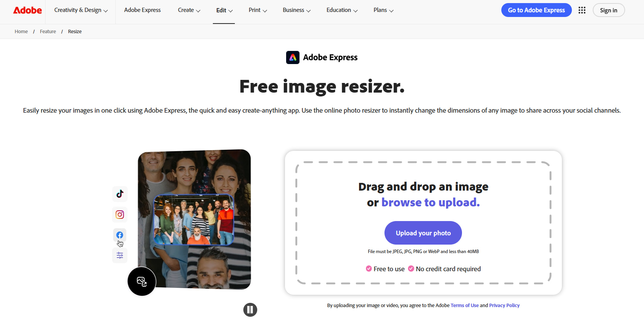Click Go to Adobe Express button
Screen dimensions: 644x326
click(536, 10)
